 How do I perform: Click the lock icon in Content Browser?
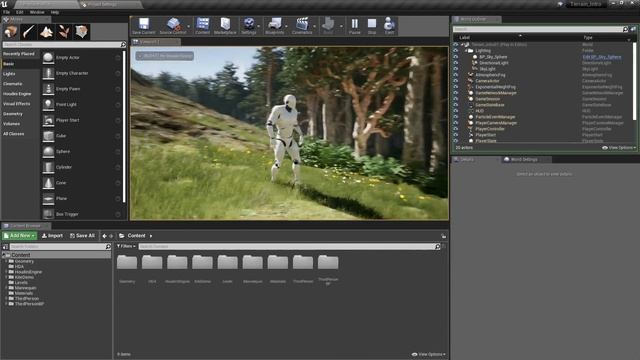[443, 236]
